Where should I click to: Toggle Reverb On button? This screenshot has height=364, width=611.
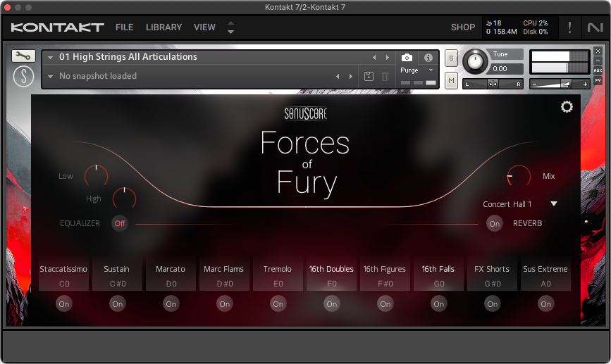495,223
